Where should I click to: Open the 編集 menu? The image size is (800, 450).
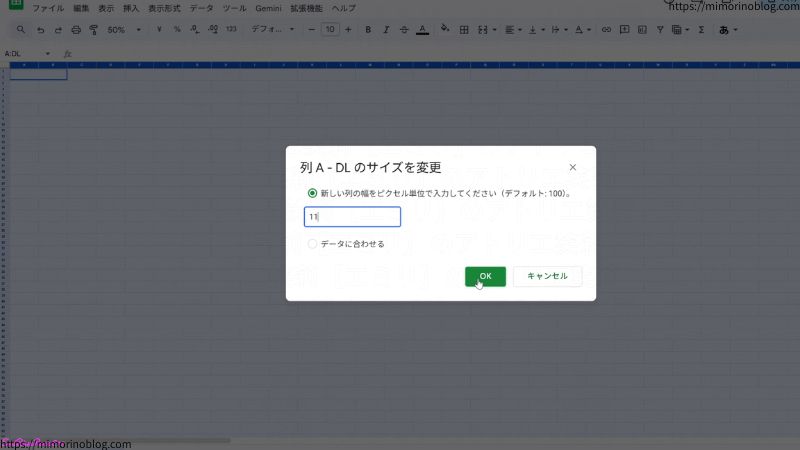(81, 8)
